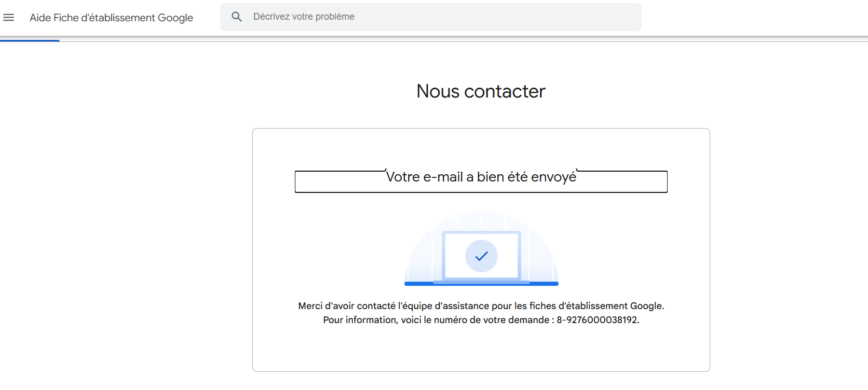
Task: Click the Nous contacter heading
Action: 481,91
